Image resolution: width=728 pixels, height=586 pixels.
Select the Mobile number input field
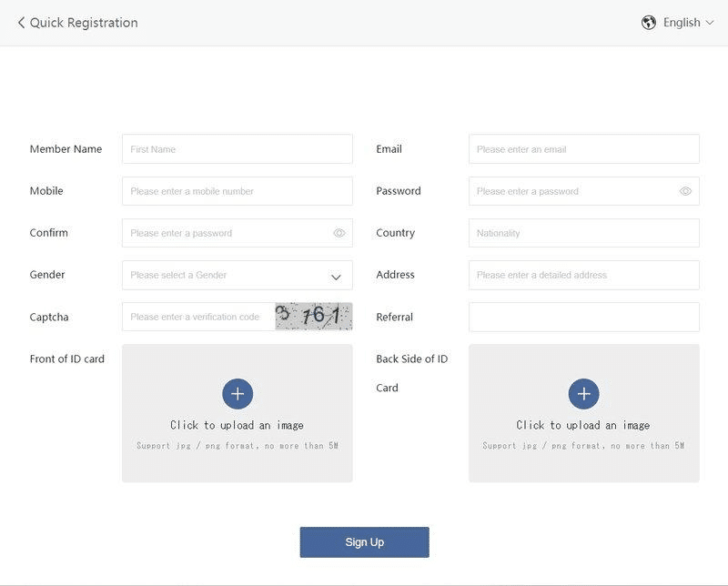[237, 191]
